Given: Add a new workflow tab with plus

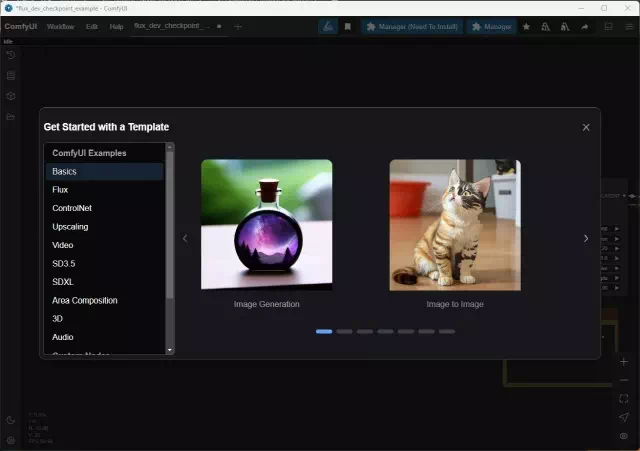Looking at the screenshot, I should coord(238,27).
